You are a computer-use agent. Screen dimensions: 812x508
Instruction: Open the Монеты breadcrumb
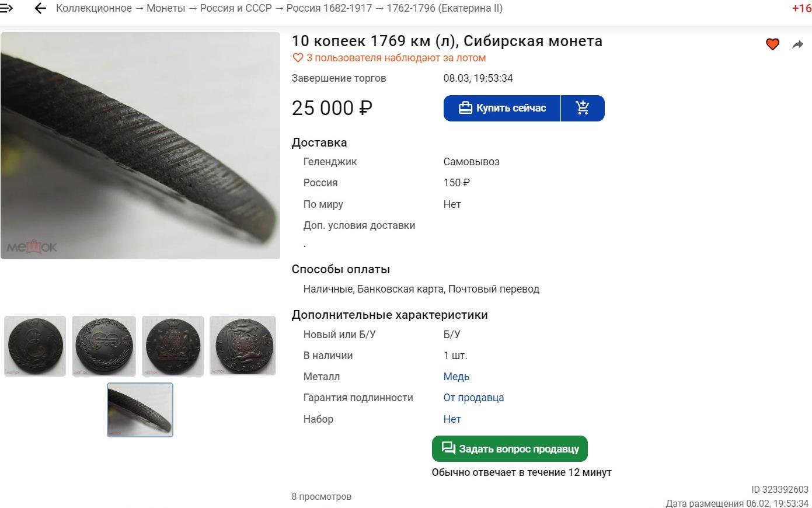tap(166, 8)
